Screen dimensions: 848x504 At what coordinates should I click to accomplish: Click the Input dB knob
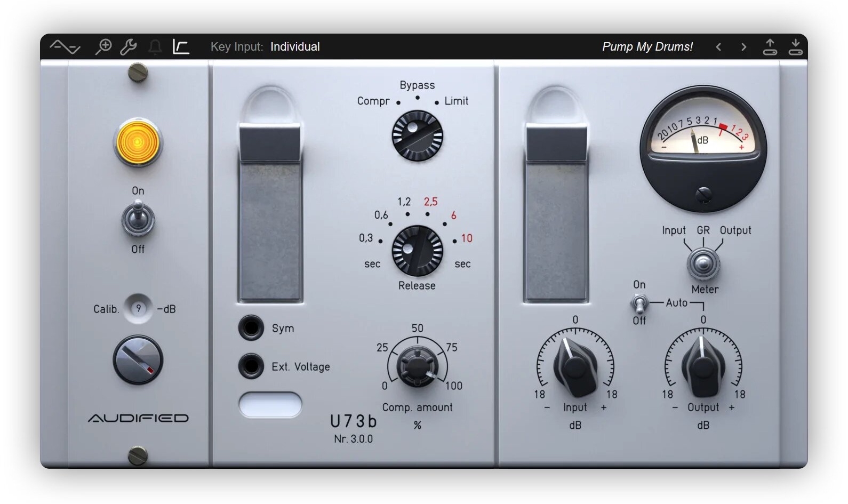(x=575, y=367)
